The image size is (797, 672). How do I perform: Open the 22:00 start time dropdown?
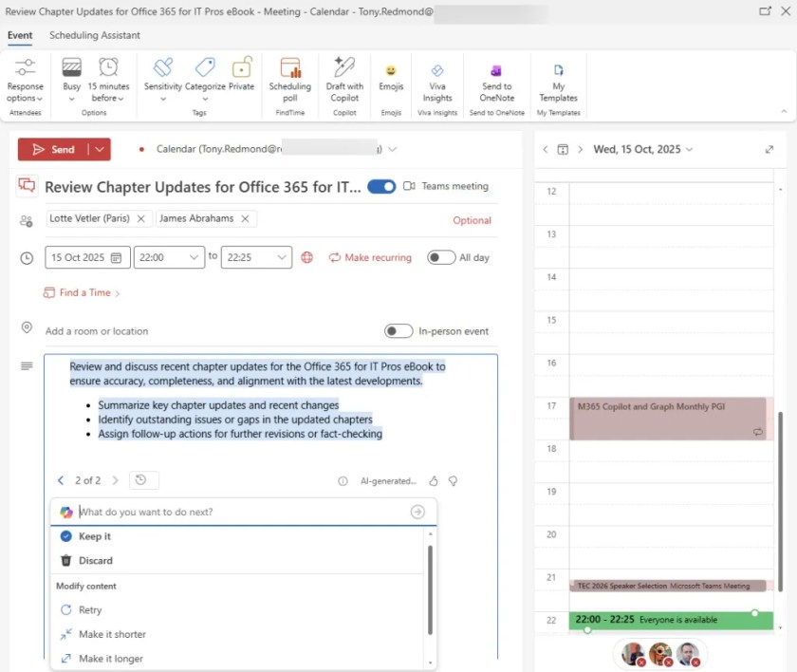(x=169, y=256)
